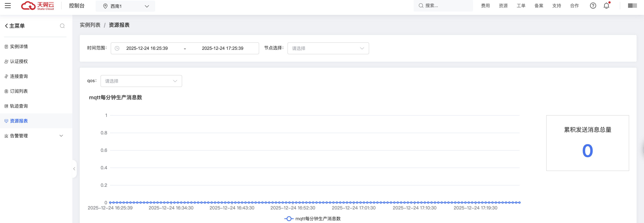
Task: Click the sidebar menu search icon
Action: (62, 26)
